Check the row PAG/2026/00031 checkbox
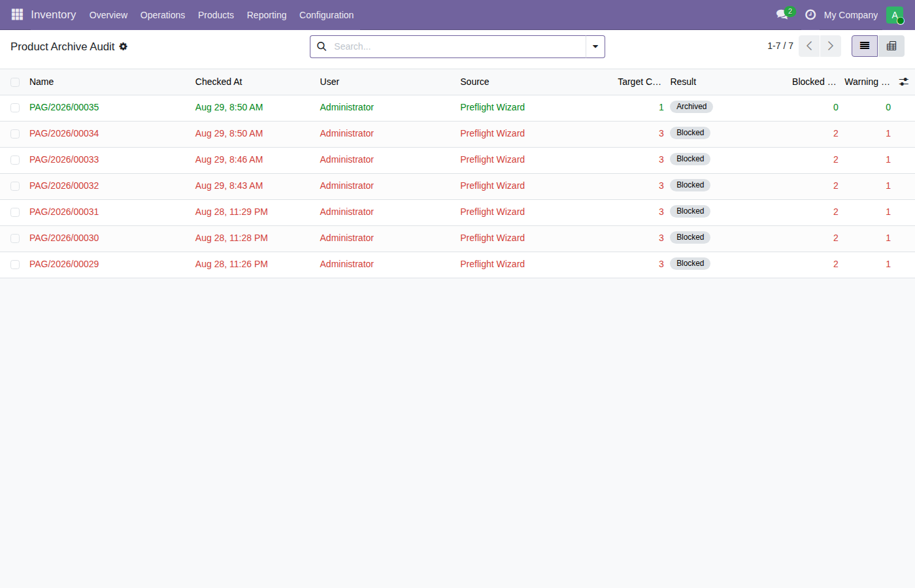915x588 pixels. (15, 212)
